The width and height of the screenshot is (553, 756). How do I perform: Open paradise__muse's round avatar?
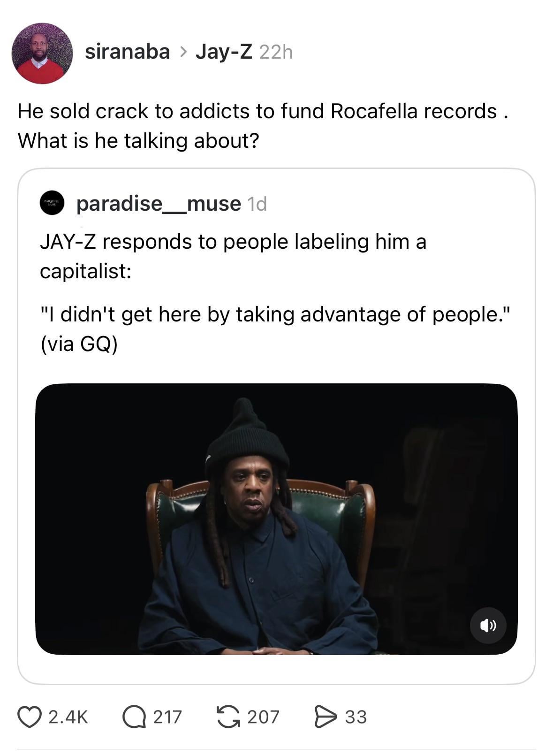click(x=52, y=203)
